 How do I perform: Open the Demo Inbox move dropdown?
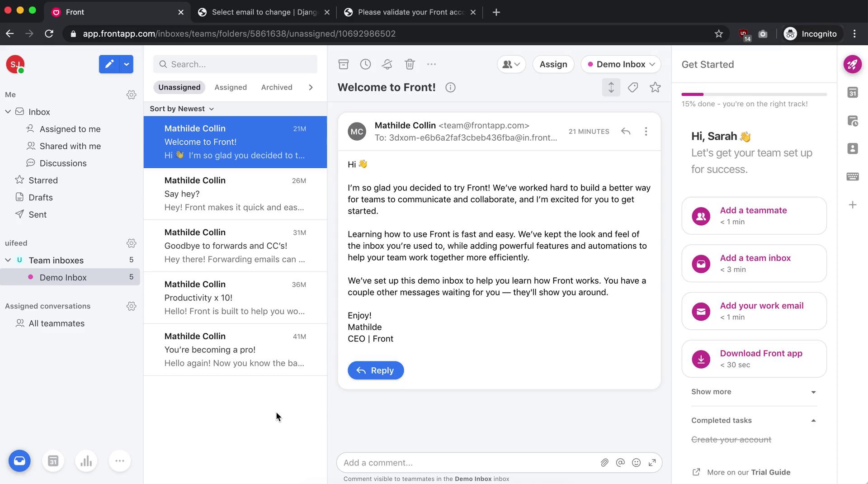pyautogui.click(x=621, y=64)
